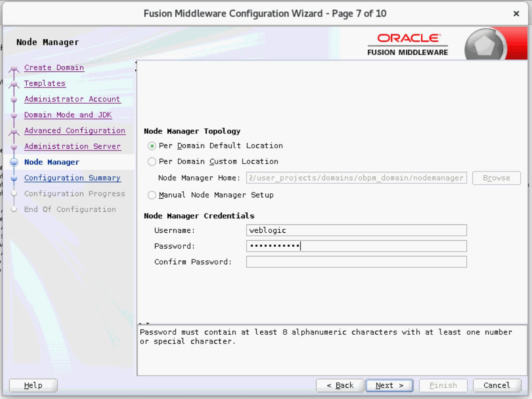Click the Advanced Configuration step marker icon
Screen dimensions: 532x399
tap(14, 131)
